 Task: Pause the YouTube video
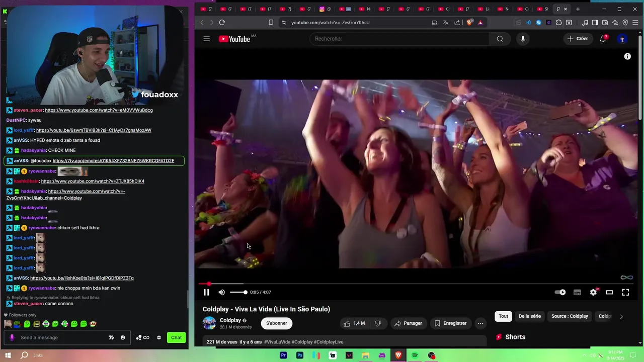coord(206,292)
